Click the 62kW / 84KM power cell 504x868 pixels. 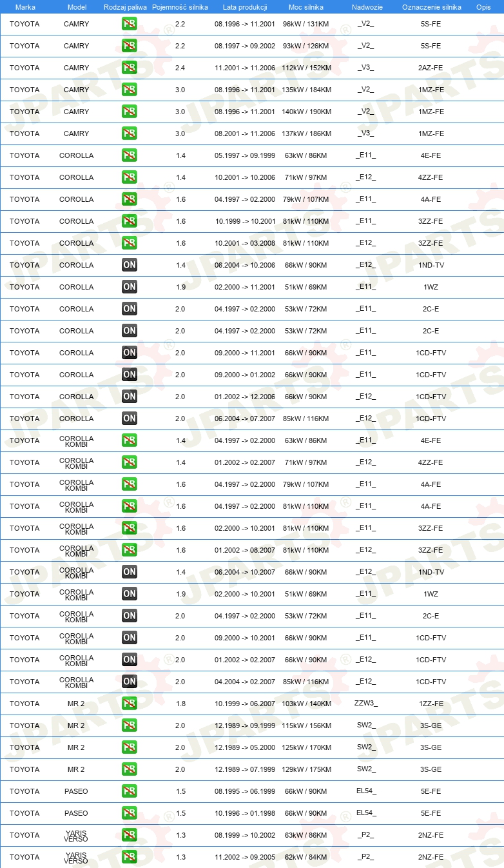[306, 857]
